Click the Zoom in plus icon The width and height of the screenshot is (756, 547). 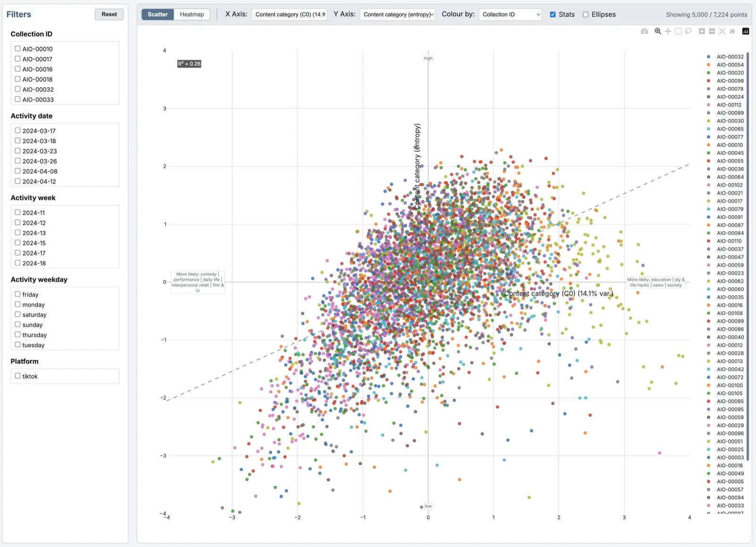[702, 31]
